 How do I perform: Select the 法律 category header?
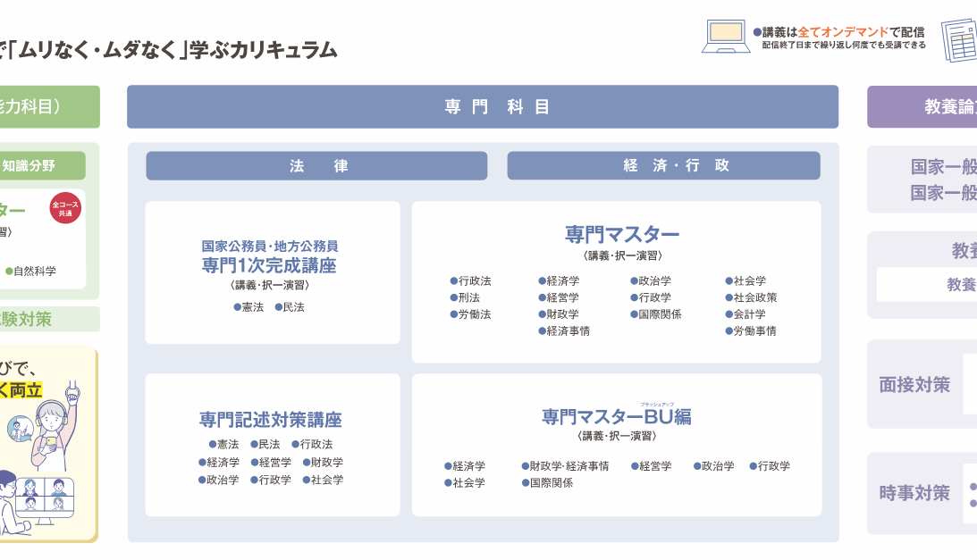point(316,166)
